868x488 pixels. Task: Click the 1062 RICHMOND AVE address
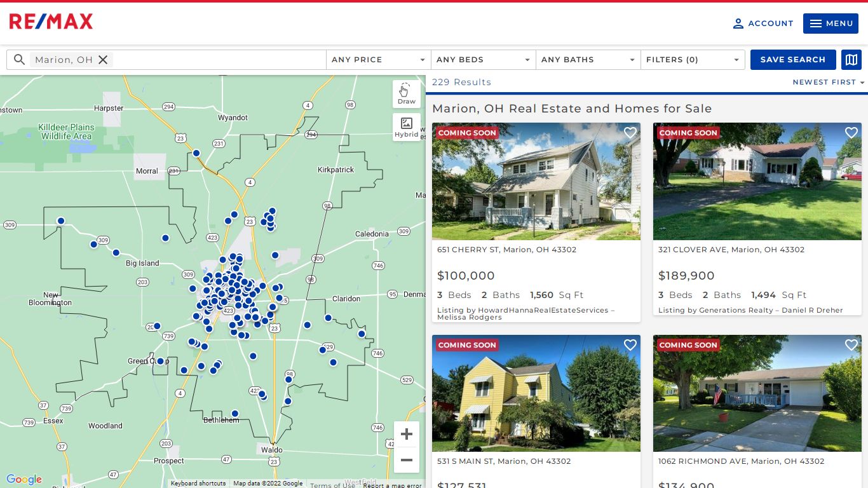tap(741, 461)
